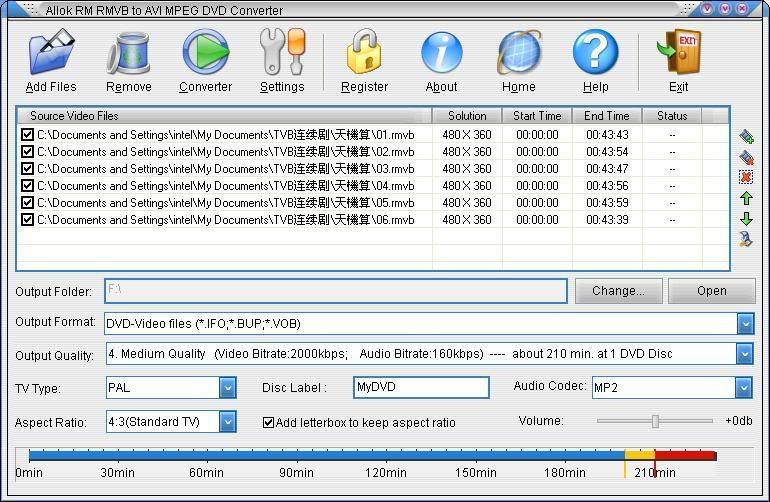Click the Remove trash can icon
Viewport: 770px width, 502px height.
pos(129,52)
